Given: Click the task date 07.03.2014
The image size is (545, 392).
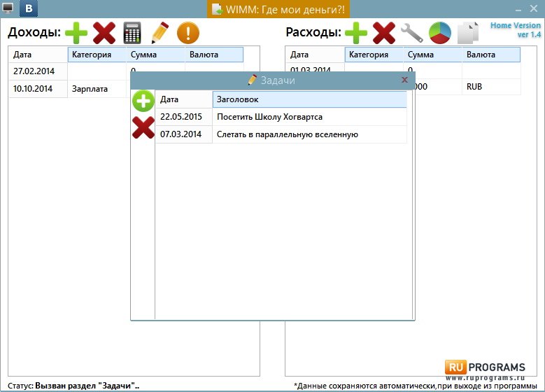Looking at the screenshot, I should pyautogui.click(x=181, y=134).
